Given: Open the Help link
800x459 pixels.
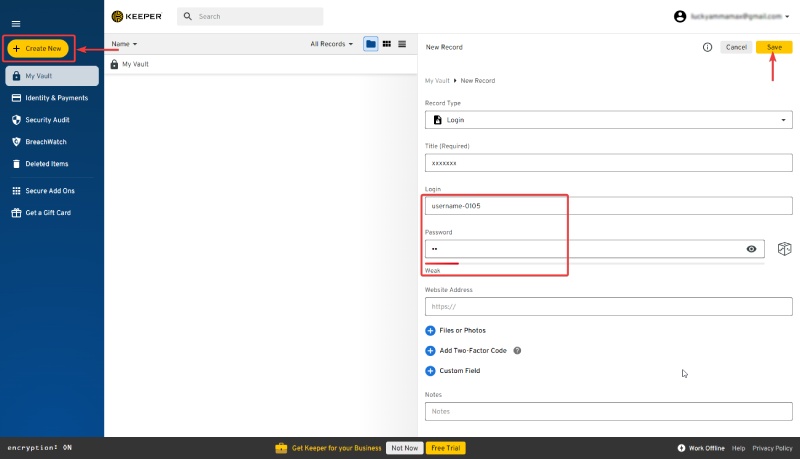Looking at the screenshot, I should [x=738, y=448].
